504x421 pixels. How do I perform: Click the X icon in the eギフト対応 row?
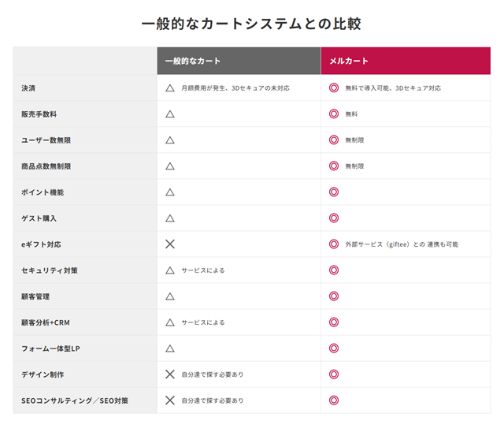coord(169,244)
